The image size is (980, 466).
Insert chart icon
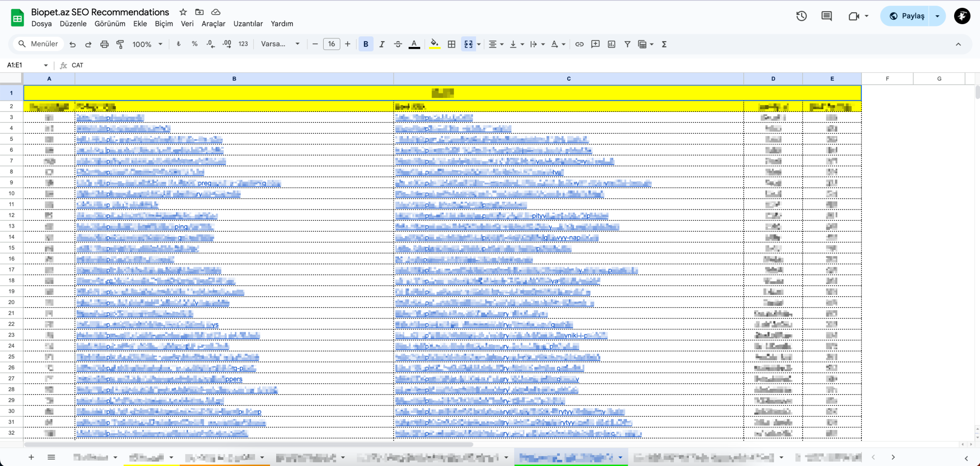612,44
